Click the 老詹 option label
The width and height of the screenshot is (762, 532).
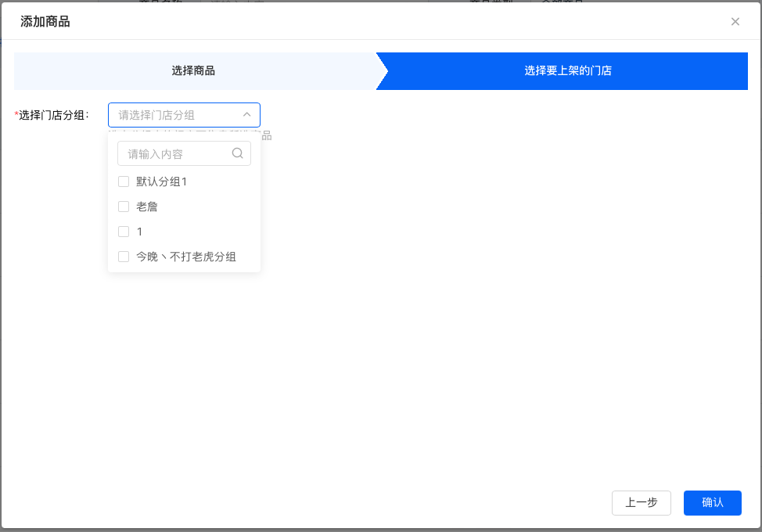(x=147, y=207)
